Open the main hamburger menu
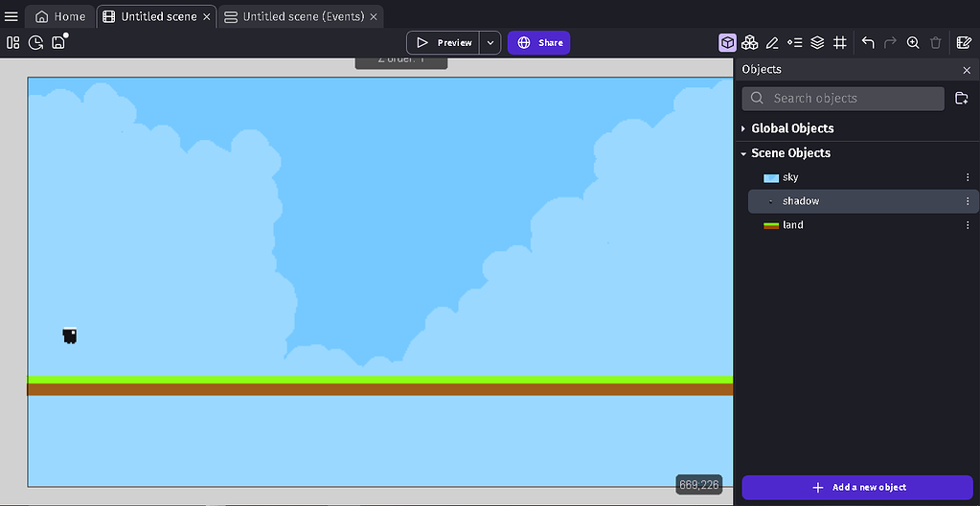Viewport: 980px width, 506px height. (x=11, y=17)
